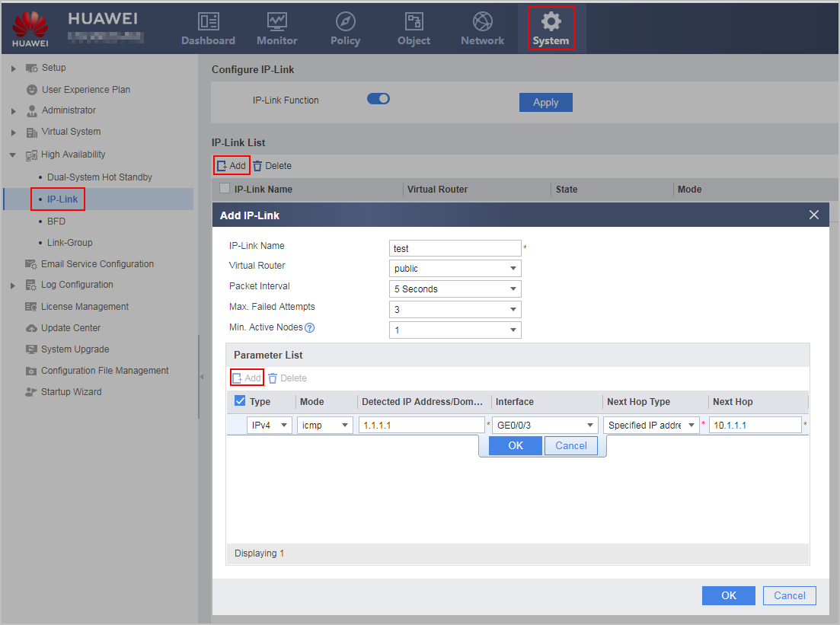Click the Apply button
The height and width of the screenshot is (625, 840).
pos(545,102)
